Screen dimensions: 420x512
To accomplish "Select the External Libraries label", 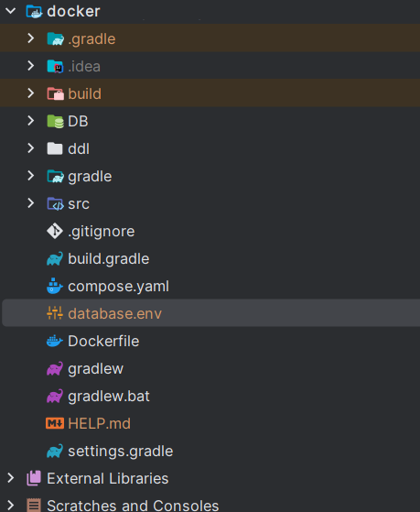I will (x=108, y=478).
